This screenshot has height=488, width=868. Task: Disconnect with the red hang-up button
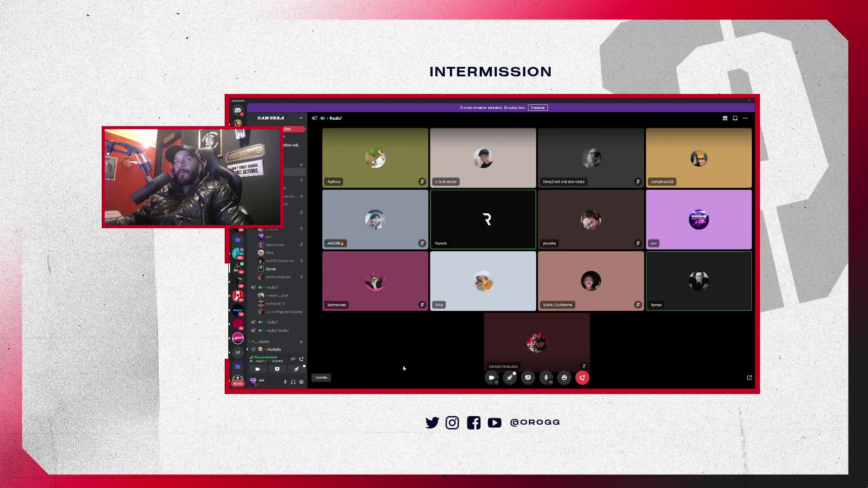tap(582, 378)
